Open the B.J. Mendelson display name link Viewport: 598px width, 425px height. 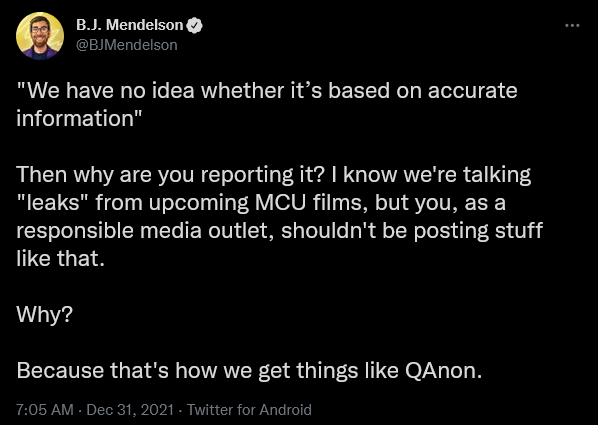coord(130,25)
